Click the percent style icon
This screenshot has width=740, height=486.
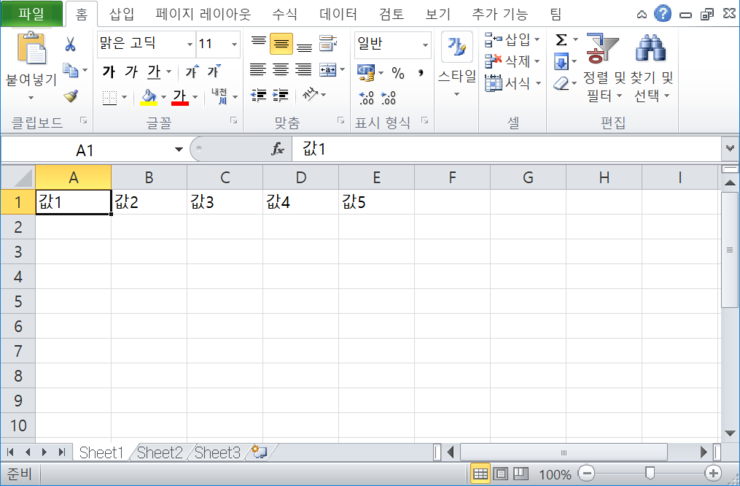point(397,72)
